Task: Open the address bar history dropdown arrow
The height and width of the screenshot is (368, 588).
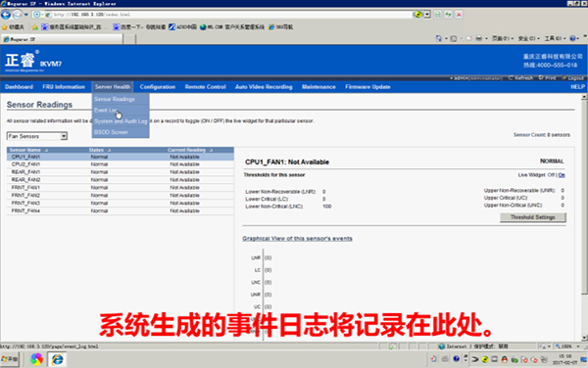Action: (x=427, y=15)
